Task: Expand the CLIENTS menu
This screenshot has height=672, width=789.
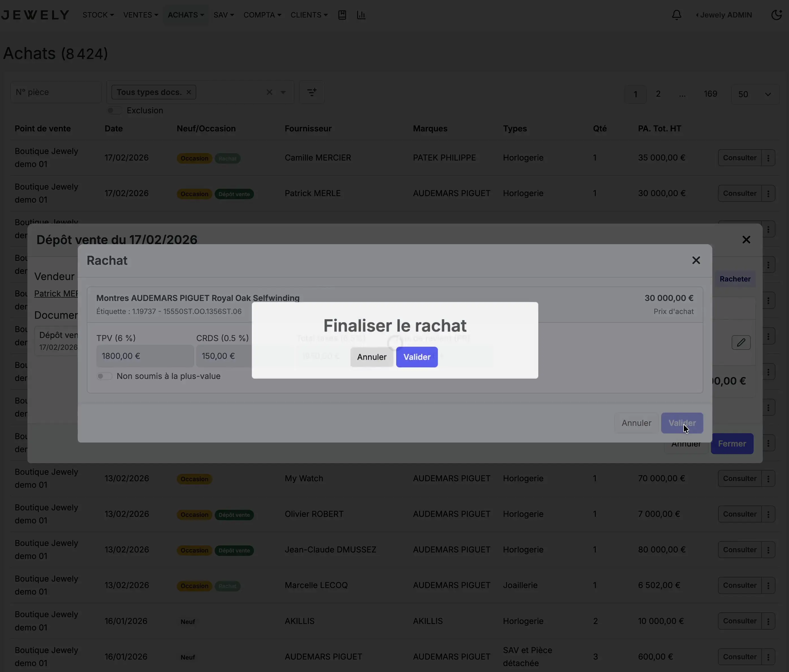Action: tap(309, 15)
